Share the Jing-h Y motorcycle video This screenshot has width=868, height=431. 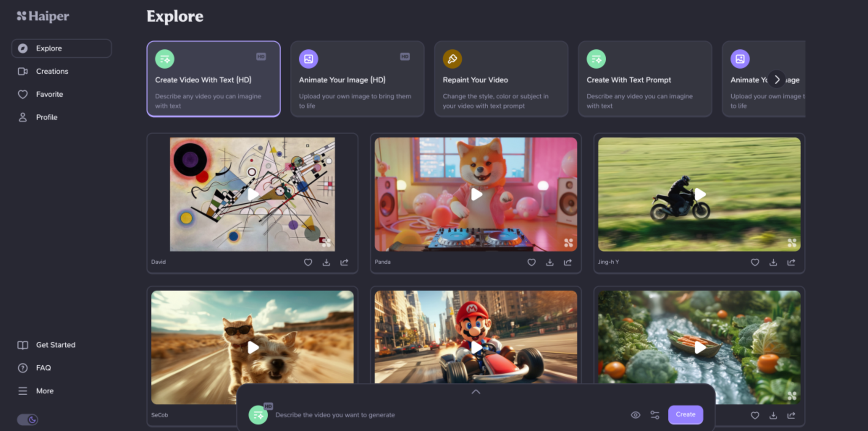coord(791,262)
